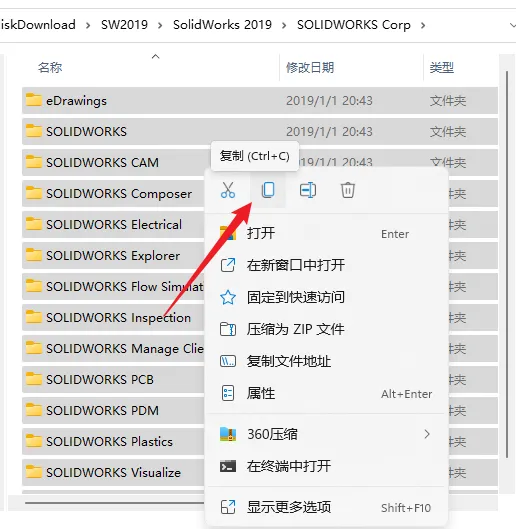Screen dimensions: 516x529
Task: Expand chevron after SW2019 breadcrumb
Action: 160,25
